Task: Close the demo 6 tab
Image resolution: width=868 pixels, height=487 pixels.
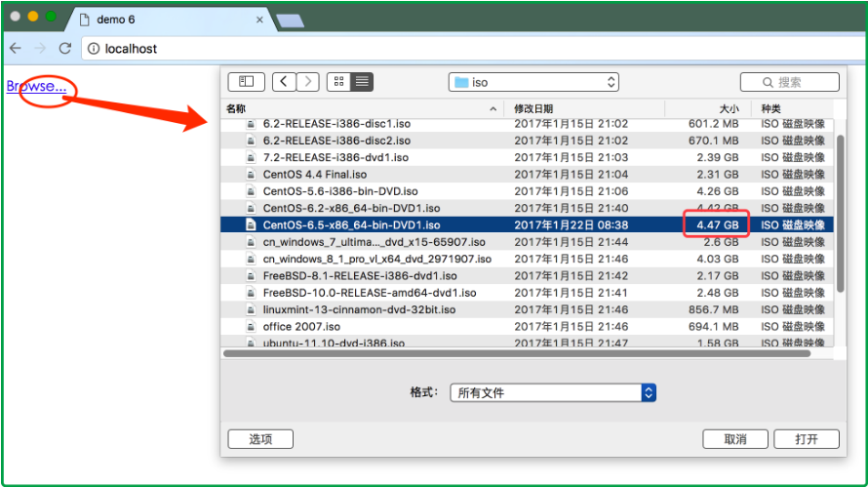Action: click(x=259, y=20)
